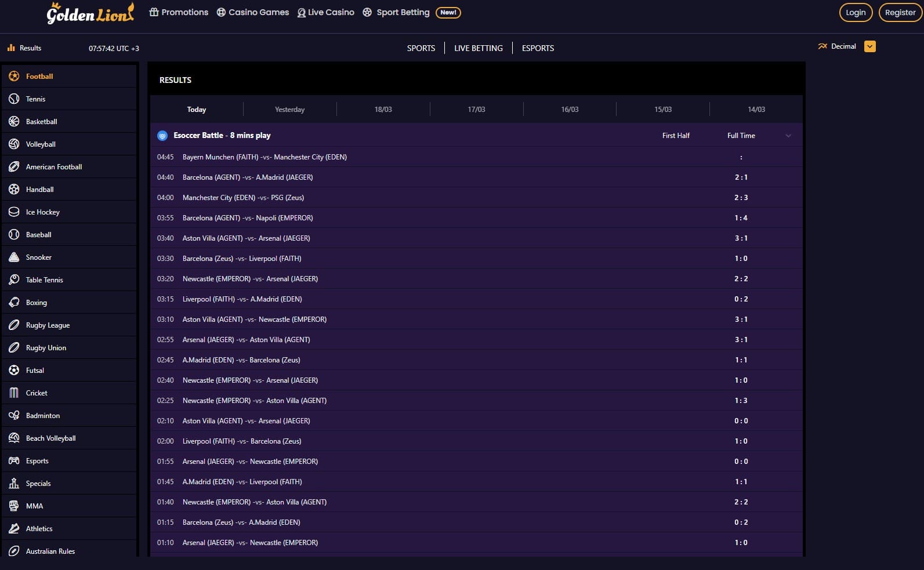Click Bayern Munchen (FAITH) vs Manchester City match
The width and height of the screenshot is (924, 570).
click(476, 157)
